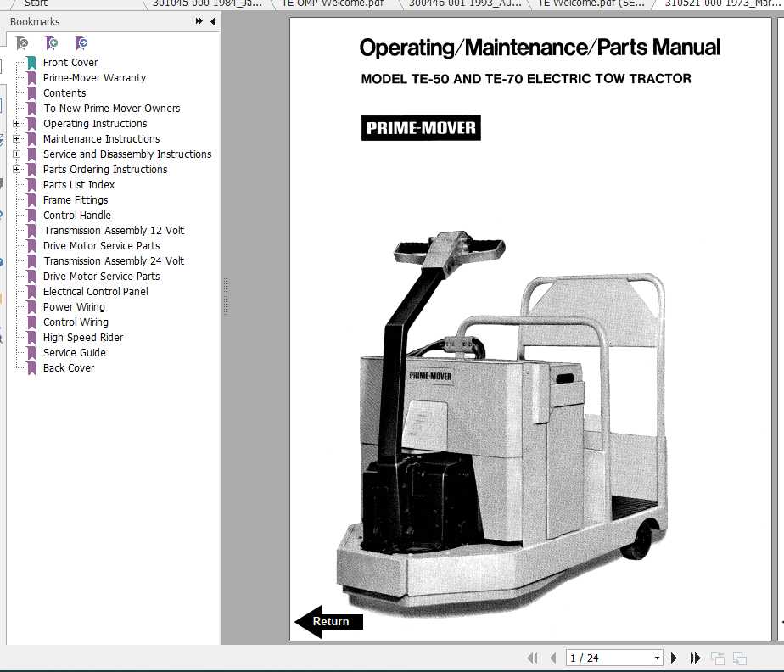Click the go to bookmark icon
This screenshot has height=672, width=784.
[82, 42]
